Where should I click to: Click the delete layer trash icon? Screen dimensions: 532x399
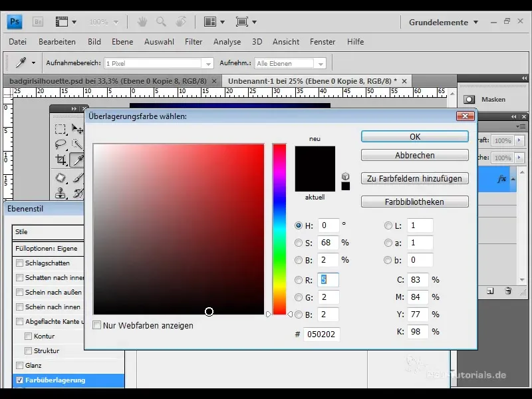[x=507, y=291]
